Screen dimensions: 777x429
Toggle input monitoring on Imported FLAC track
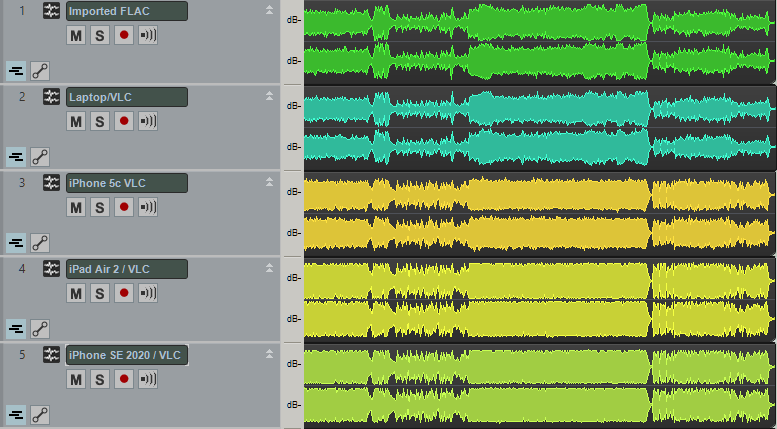coord(148,35)
